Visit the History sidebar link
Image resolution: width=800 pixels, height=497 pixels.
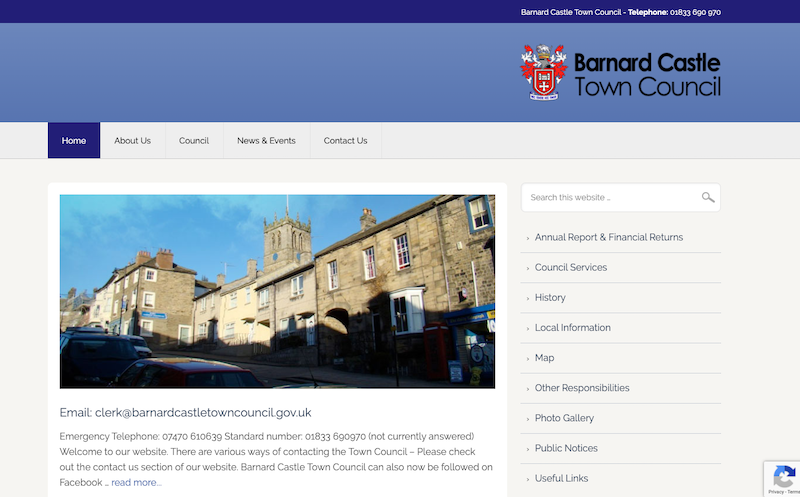[x=550, y=298]
